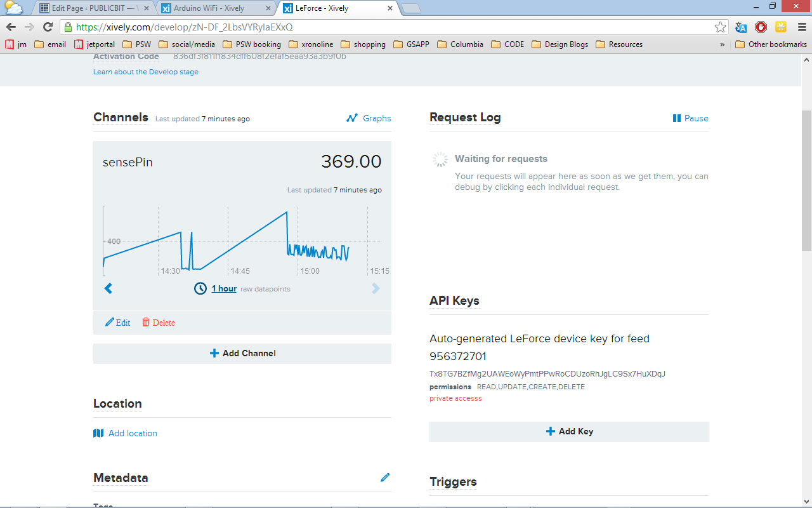The width and height of the screenshot is (812, 508).
Task: Reload the page with the refresh icon
Action: (x=48, y=27)
